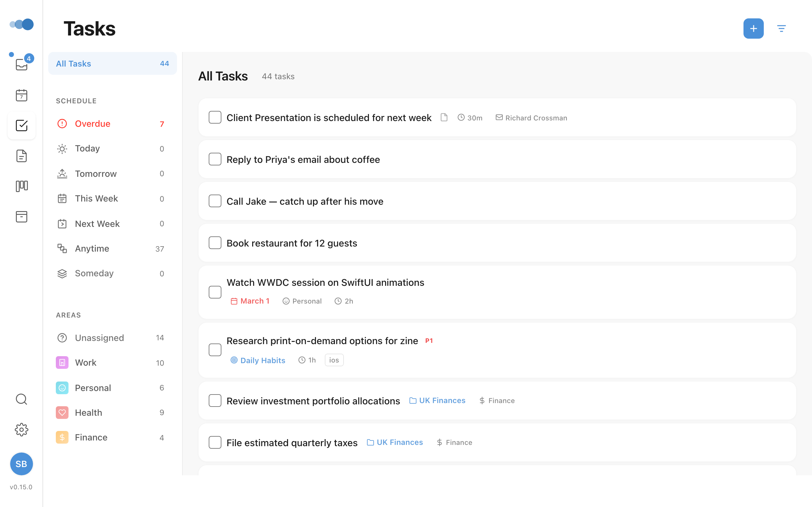
Task: Open the Archive box icon
Action: 22,217
